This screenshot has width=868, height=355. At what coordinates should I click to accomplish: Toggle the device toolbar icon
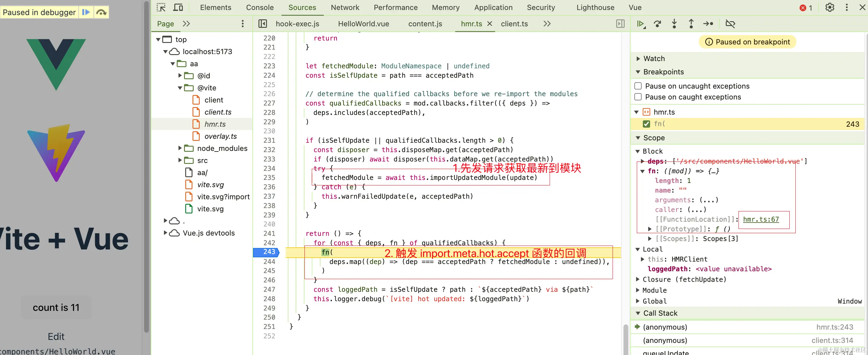tap(178, 8)
